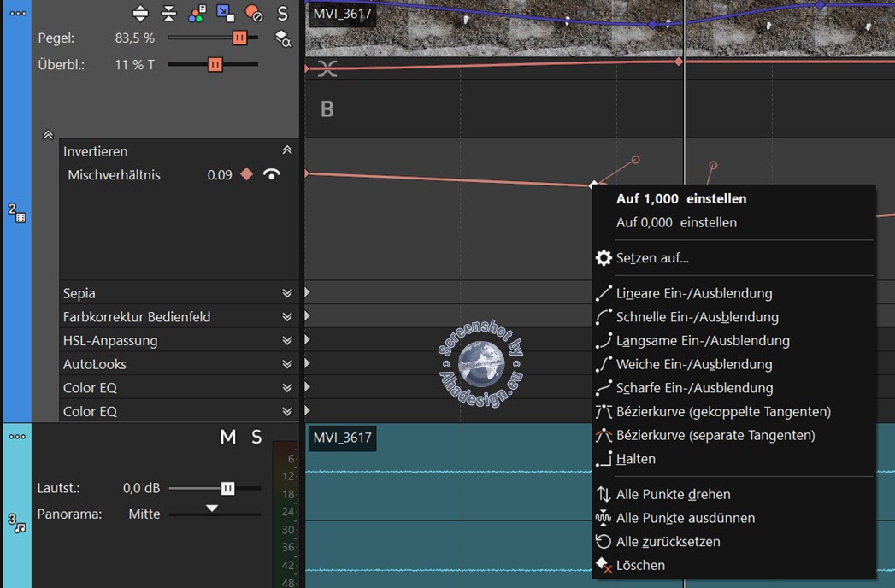Click the HSL-Anpassung lane start triangle

308,339
